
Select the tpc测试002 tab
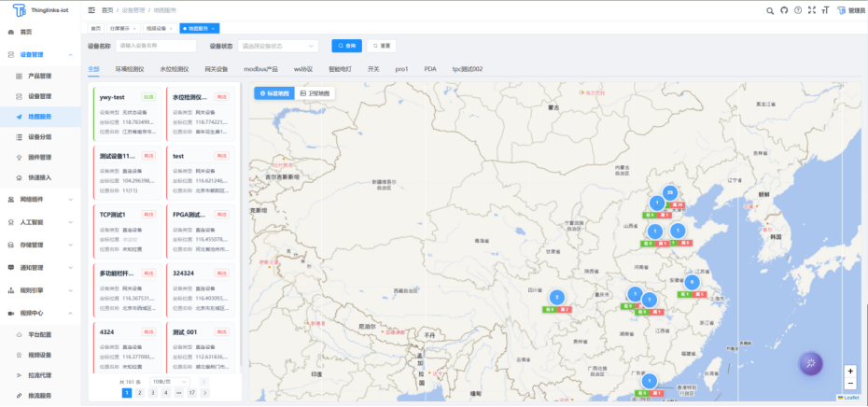pyautogui.click(x=468, y=69)
